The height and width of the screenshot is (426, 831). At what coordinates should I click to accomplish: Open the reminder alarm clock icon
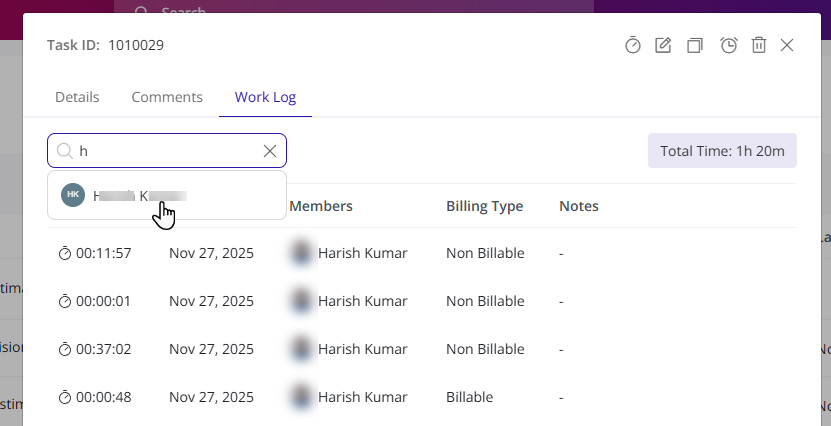click(729, 45)
